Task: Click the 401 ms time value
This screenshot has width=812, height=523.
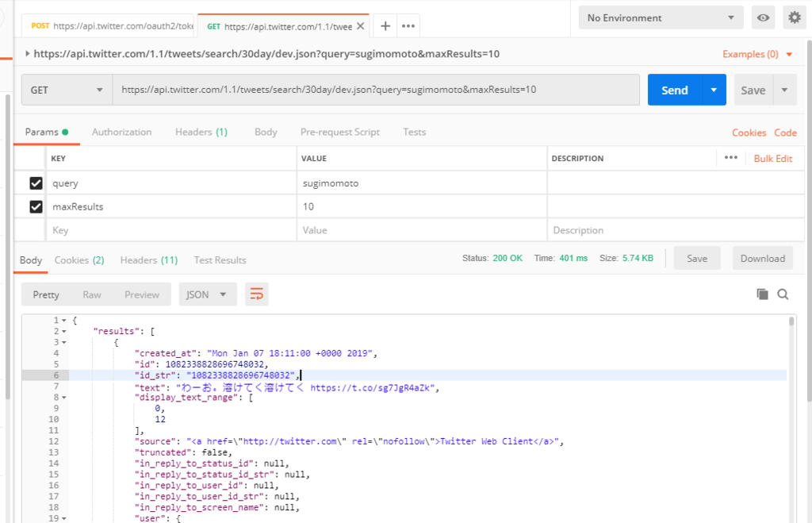Action: click(573, 258)
